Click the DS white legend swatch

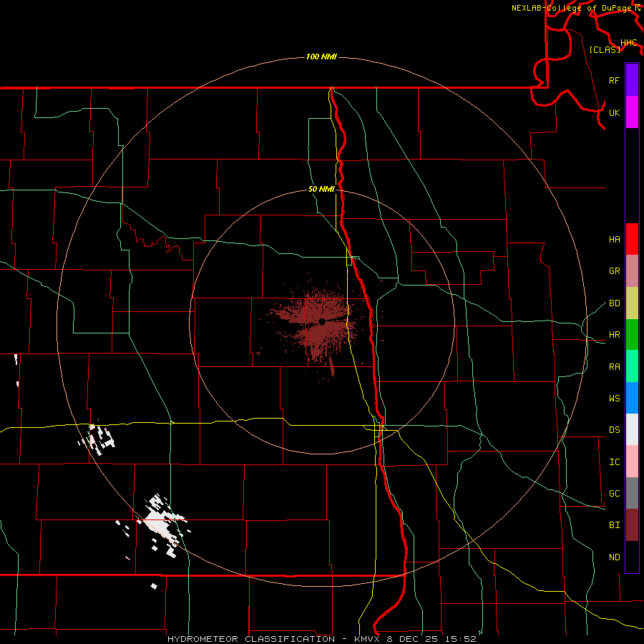coord(632,429)
